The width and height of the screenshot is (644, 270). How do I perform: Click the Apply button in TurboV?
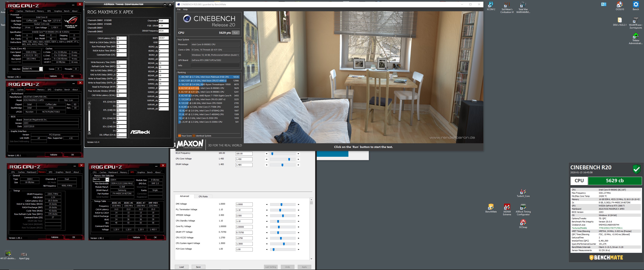[304, 267]
